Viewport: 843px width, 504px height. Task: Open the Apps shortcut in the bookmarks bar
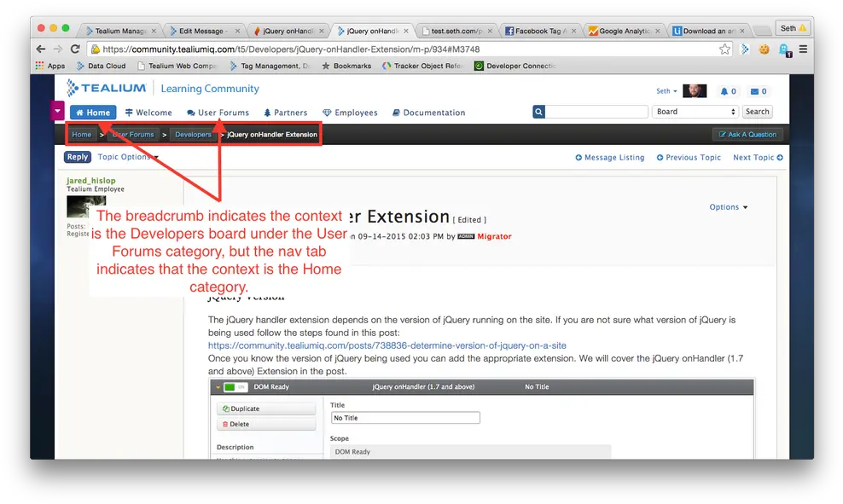pos(50,66)
